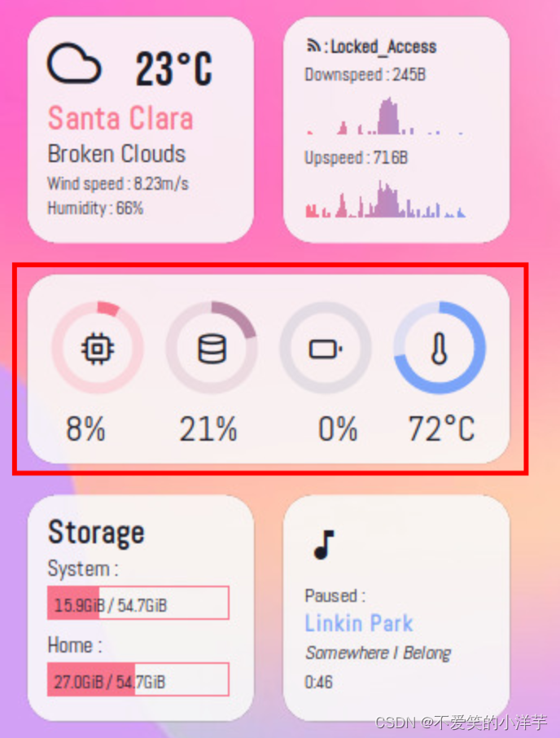Click the Upspeed network graph

386,200
